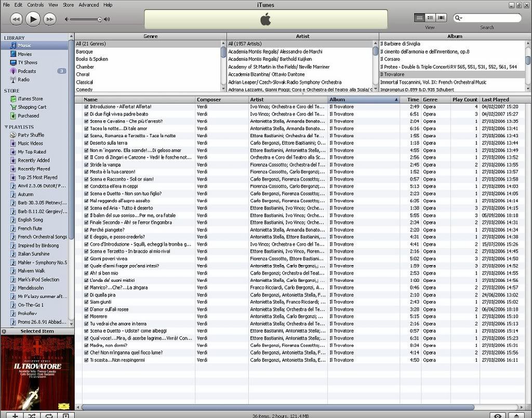Click Album column sort arrow

click(396, 100)
